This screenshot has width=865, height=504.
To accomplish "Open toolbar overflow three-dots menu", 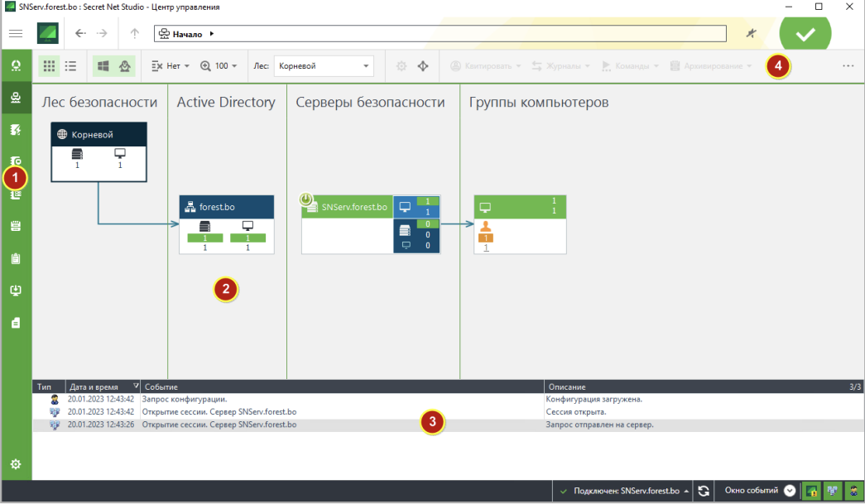I will click(x=848, y=66).
